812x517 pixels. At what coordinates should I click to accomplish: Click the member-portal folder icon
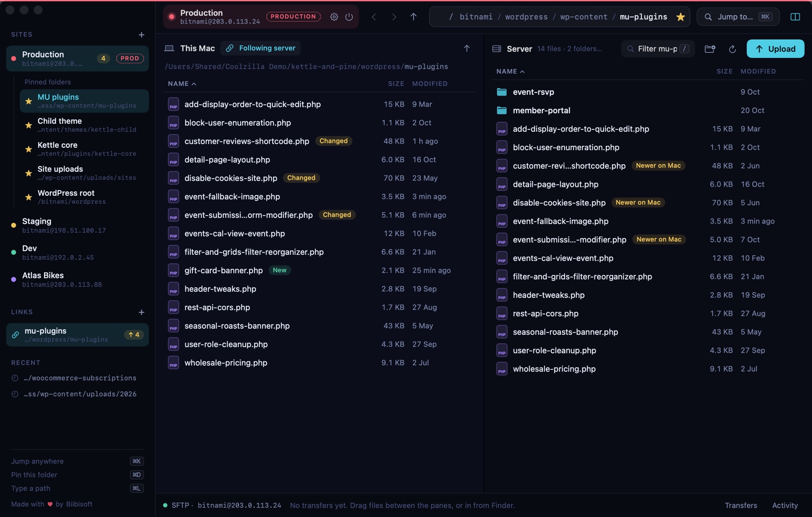502,110
